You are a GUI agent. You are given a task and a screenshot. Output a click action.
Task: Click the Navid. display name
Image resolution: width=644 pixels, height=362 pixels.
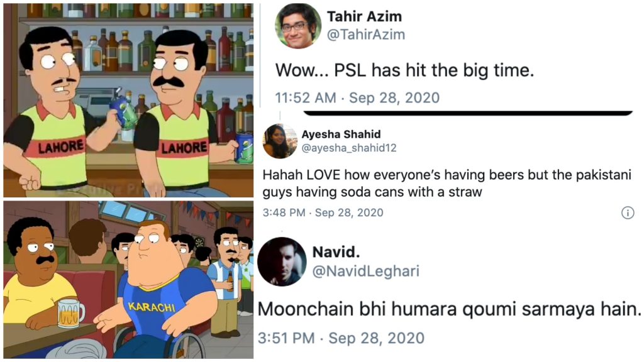[x=336, y=252]
